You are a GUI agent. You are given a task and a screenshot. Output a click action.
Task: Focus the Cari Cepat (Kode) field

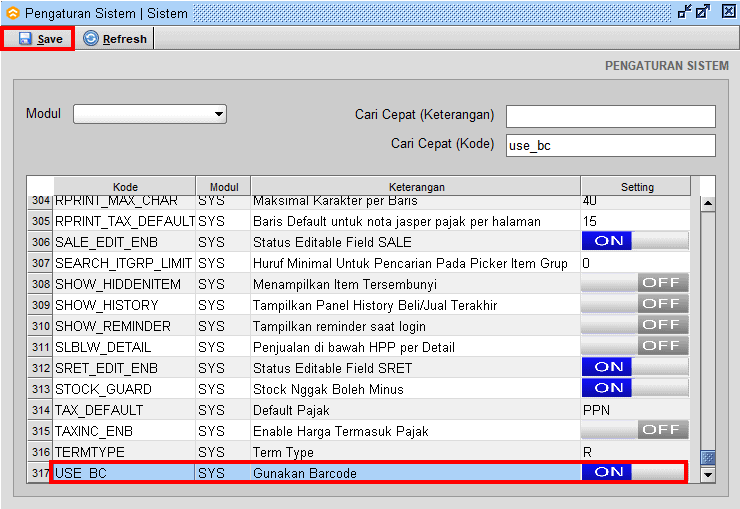click(x=611, y=146)
